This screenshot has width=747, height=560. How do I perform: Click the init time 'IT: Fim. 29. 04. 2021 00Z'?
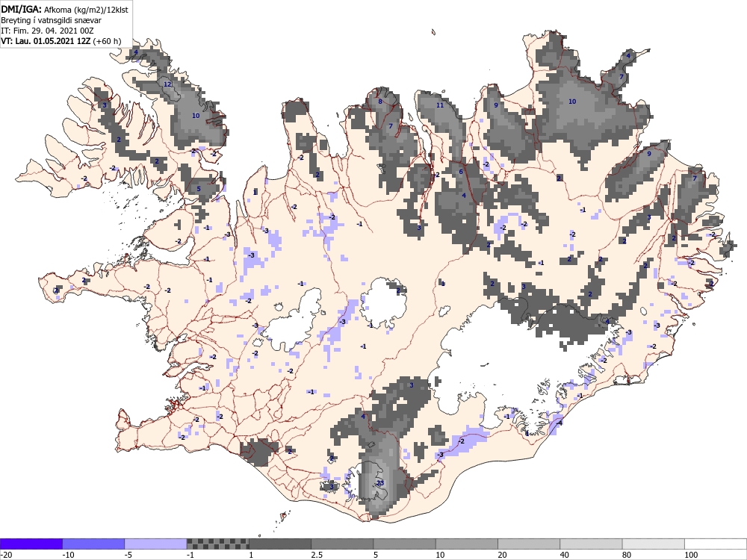tap(47, 31)
